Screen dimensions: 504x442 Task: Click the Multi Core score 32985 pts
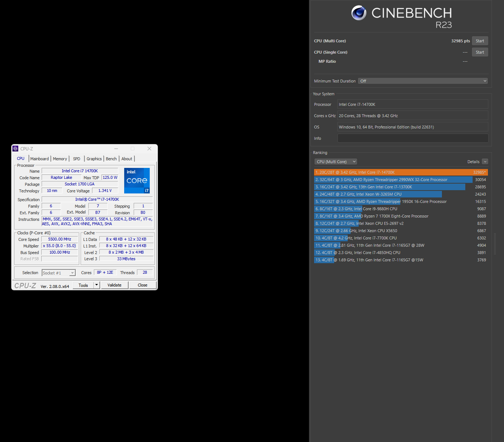click(x=461, y=41)
